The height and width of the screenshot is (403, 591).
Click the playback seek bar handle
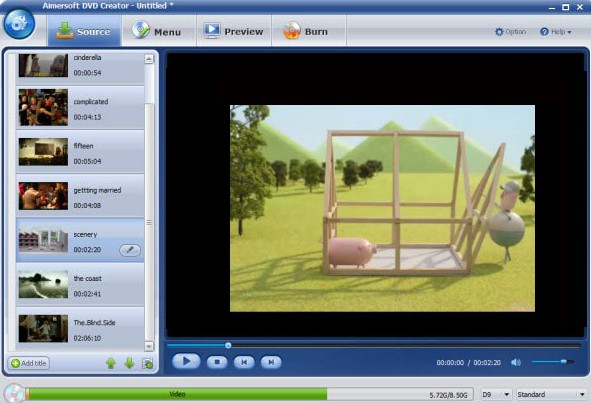pyautogui.click(x=228, y=345)
